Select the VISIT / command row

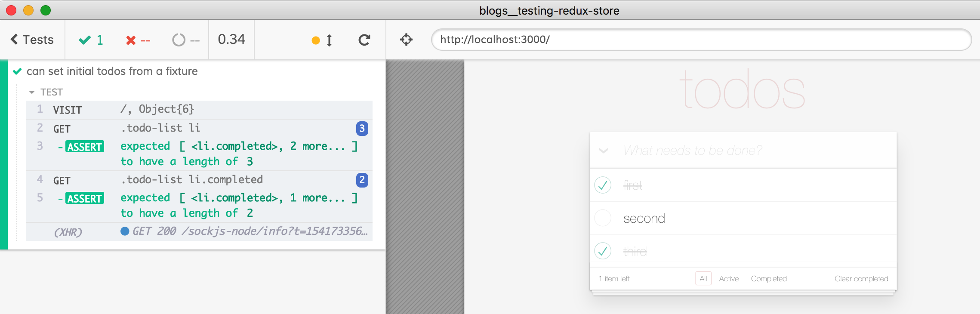pos(199,110)
